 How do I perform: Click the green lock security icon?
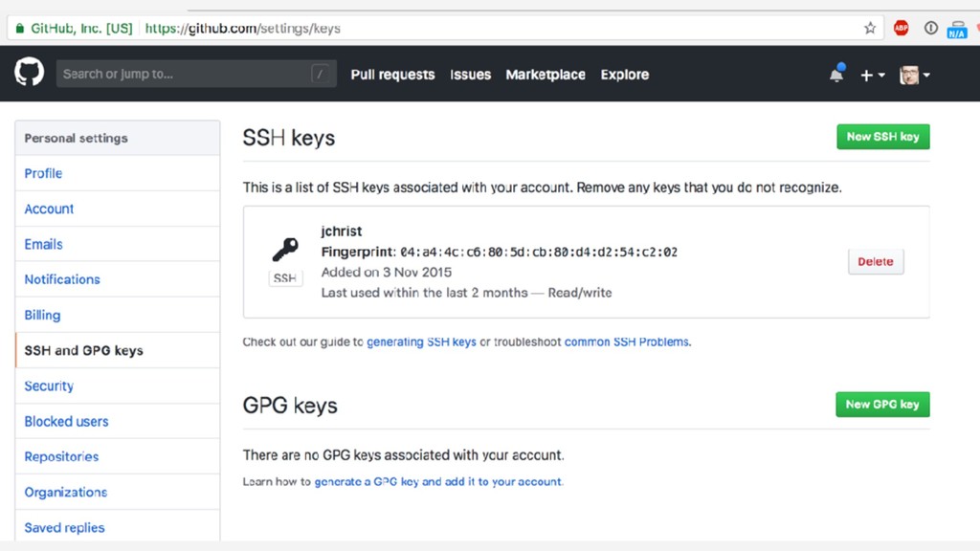coord(20,28)
